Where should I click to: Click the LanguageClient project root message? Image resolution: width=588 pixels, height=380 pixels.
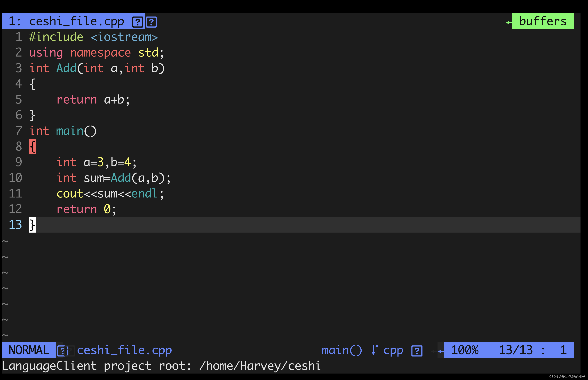point(161,366)
